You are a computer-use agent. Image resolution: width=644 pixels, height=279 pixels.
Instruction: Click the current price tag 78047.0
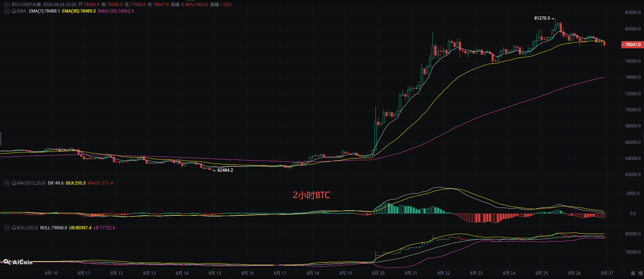[x=632, y=45]
